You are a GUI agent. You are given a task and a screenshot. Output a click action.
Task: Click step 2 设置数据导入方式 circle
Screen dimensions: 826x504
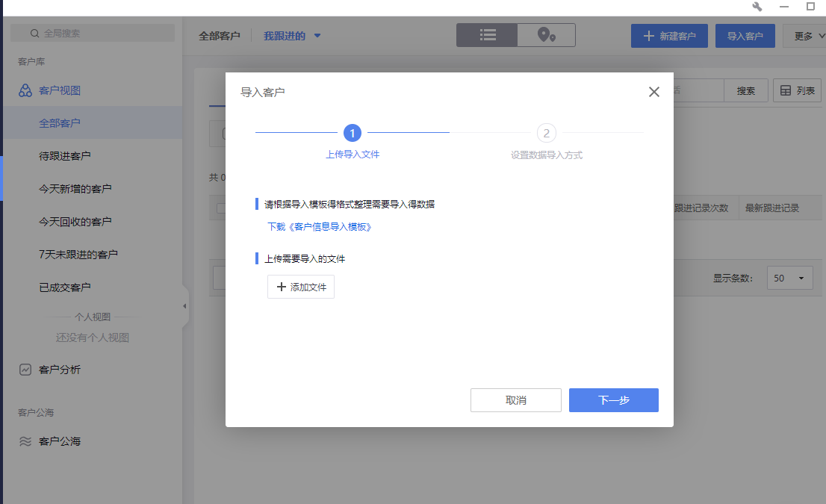coord(546,133)
